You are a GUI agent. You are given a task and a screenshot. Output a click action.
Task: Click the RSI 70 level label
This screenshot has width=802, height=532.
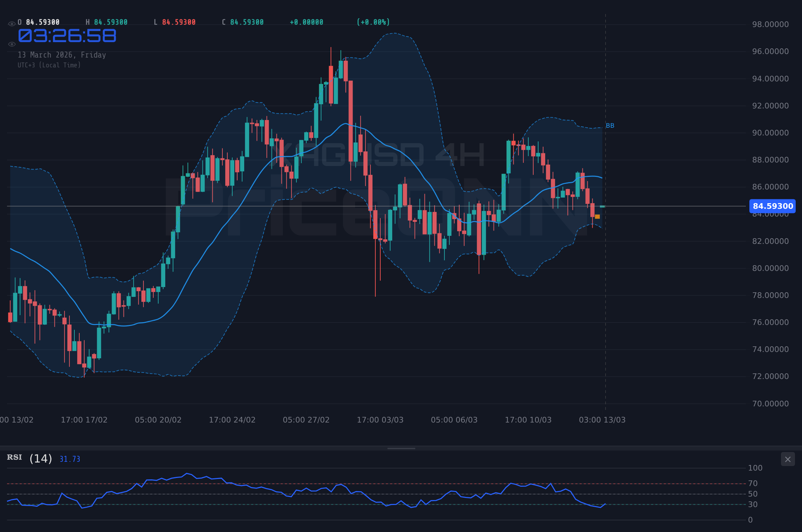pos(753,484)
